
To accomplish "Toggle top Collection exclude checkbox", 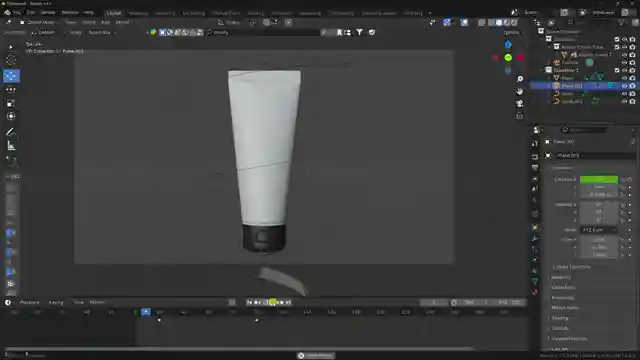I will [x=617, y=39].
